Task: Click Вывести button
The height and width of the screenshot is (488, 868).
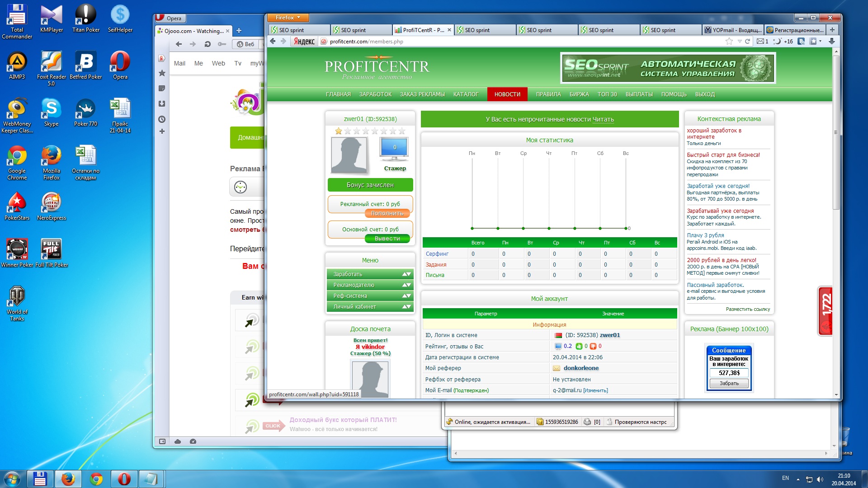Action: [387, 239]
